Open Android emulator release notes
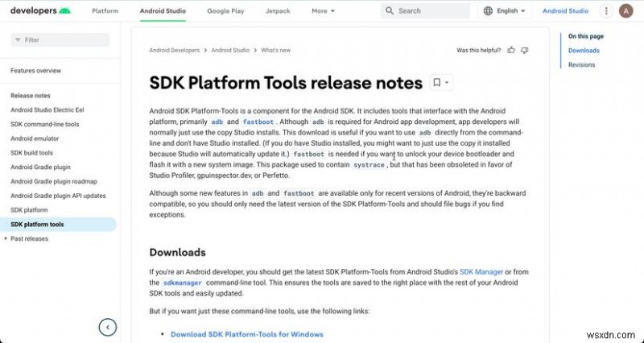The height and width of the screenshot is (343, 644). pyautogui.click(x=35, y=138)
